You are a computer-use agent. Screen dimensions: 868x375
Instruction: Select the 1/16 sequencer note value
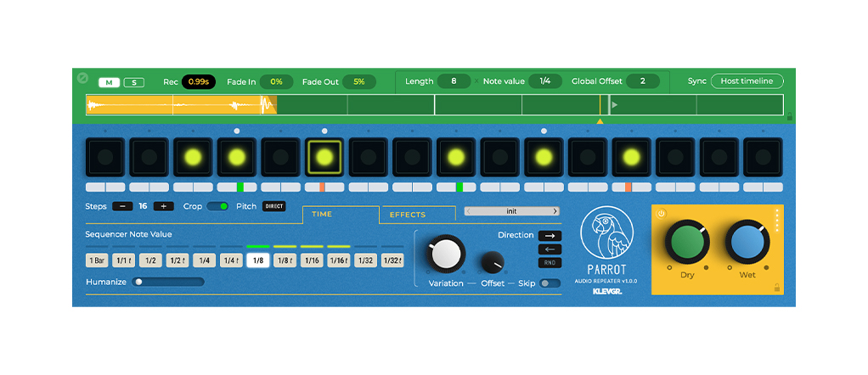click(x=312, y=260)
